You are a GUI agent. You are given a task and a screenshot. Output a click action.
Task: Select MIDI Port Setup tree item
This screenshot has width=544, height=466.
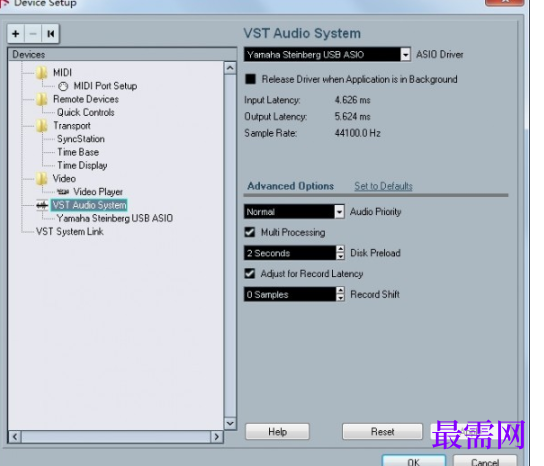click(105, 86)
